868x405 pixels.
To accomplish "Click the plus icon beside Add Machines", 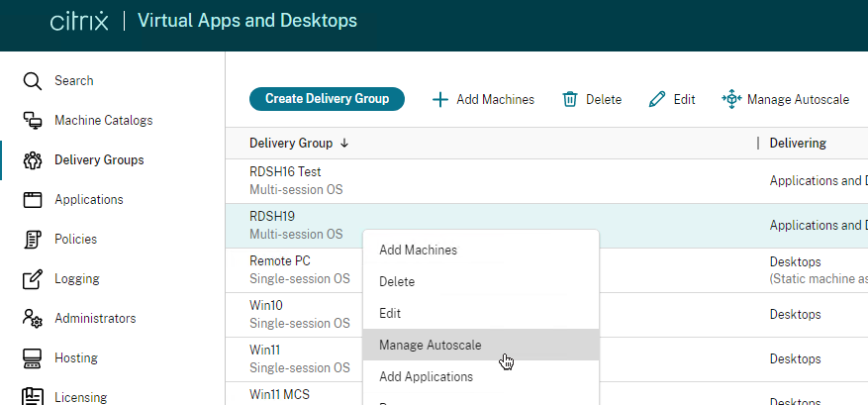I will point(440,100).
